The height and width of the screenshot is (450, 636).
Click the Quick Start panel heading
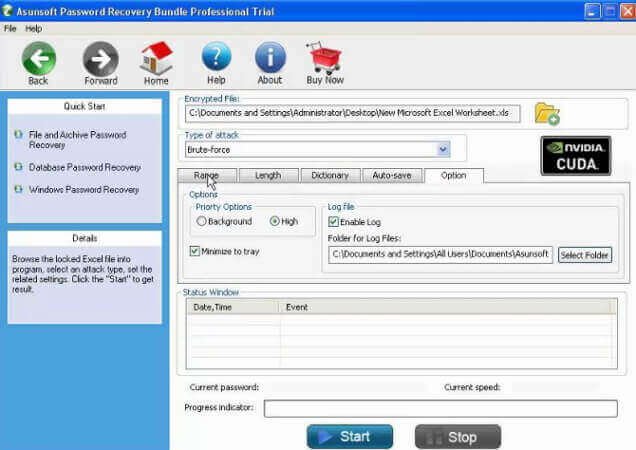pyautogui.click(x=84, y=106)
